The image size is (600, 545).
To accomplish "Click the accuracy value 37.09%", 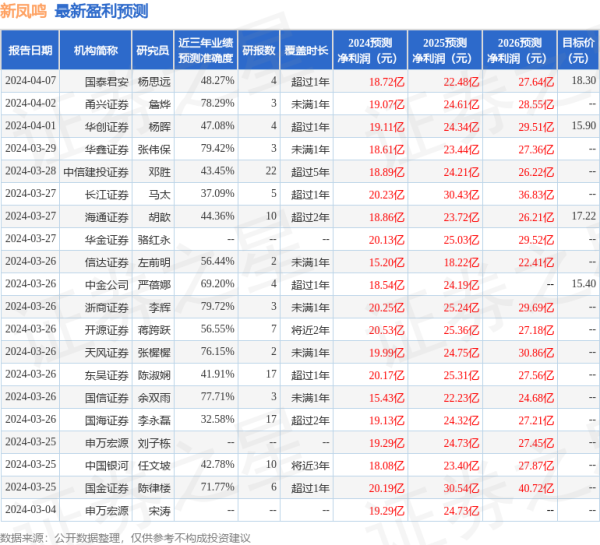I will [x=217, y=193].
